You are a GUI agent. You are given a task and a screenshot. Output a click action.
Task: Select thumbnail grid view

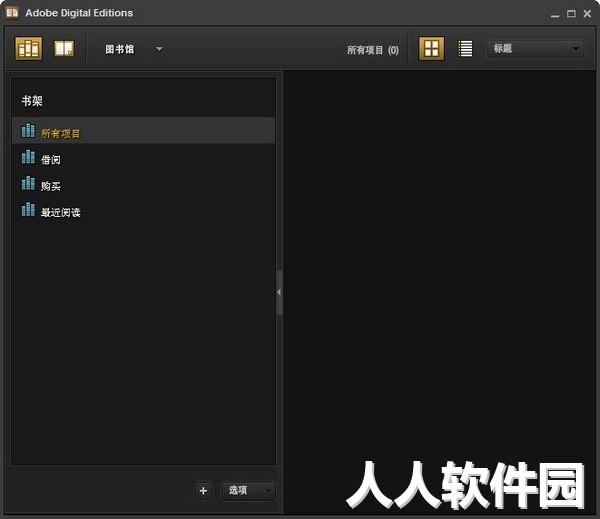click(x=431, y=49)
